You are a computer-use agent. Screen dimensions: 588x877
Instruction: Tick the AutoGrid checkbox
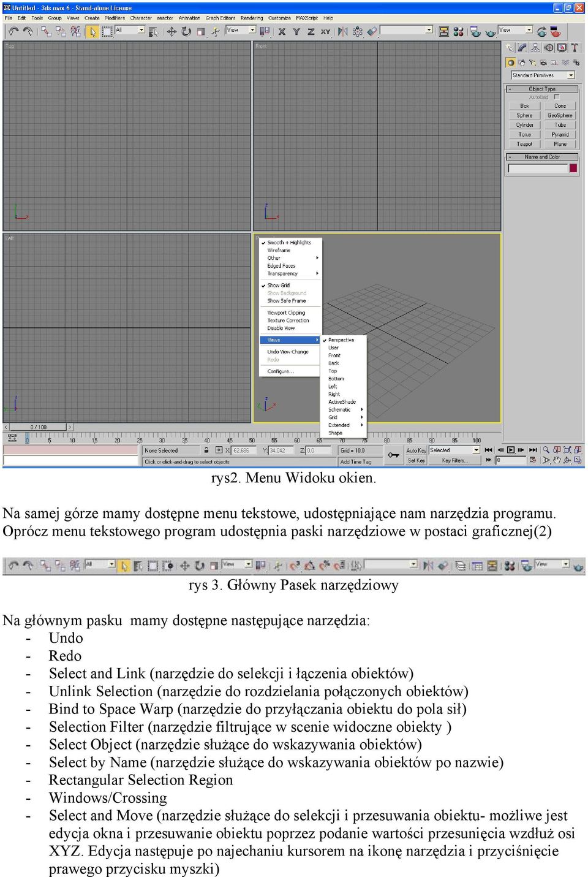click(x=557, y=97)
